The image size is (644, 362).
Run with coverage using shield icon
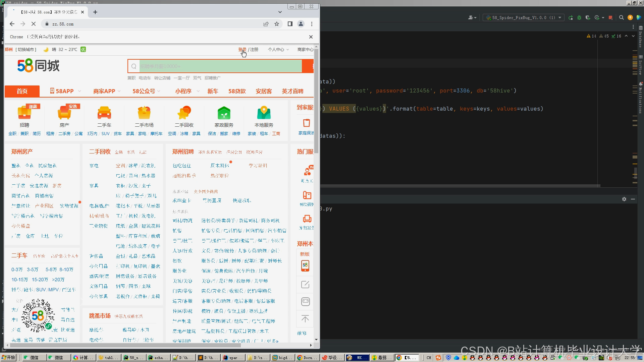pos(588,18)
